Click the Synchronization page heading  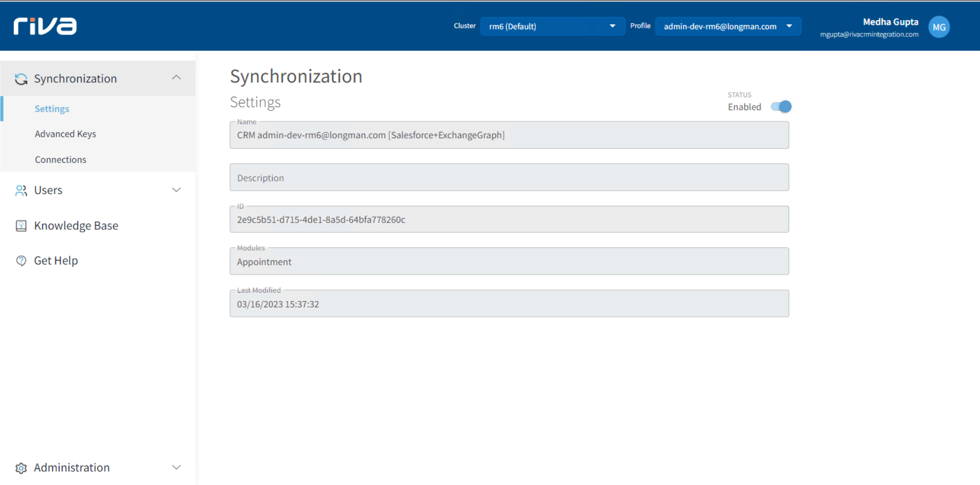tap(296, 77)
